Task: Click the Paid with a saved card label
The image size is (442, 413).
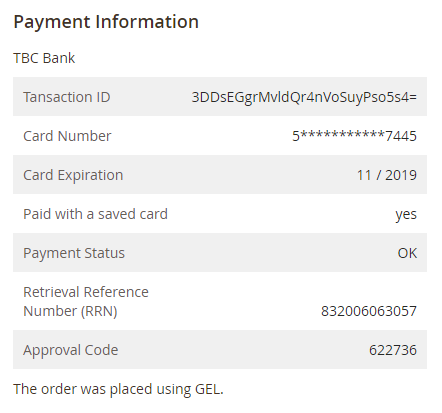Action: pyautogui.click(x=95, y=214)
